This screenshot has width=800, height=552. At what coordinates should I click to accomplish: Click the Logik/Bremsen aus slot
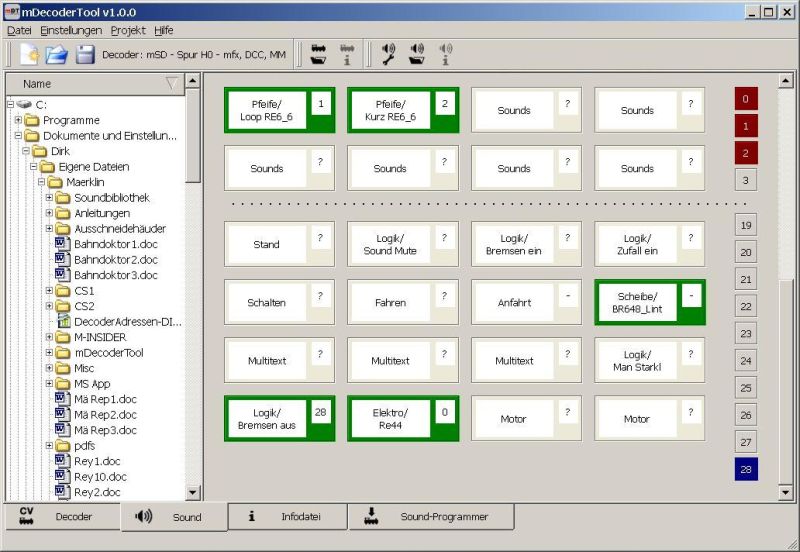tap(280, 419)
